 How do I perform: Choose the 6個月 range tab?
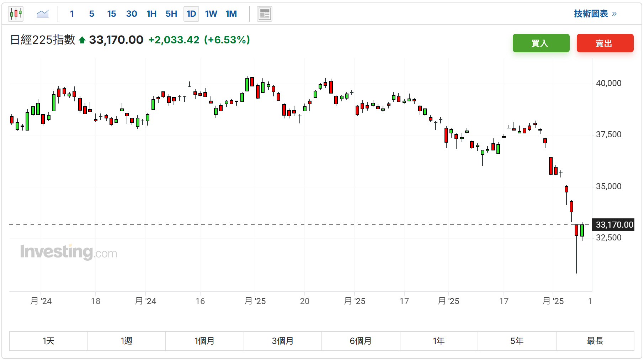[361, 341]
